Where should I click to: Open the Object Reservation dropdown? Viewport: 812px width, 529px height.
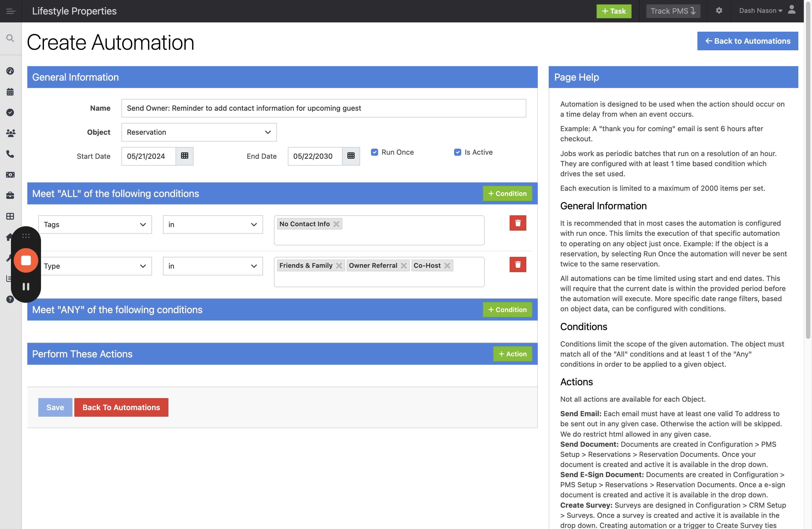point(199,132)
